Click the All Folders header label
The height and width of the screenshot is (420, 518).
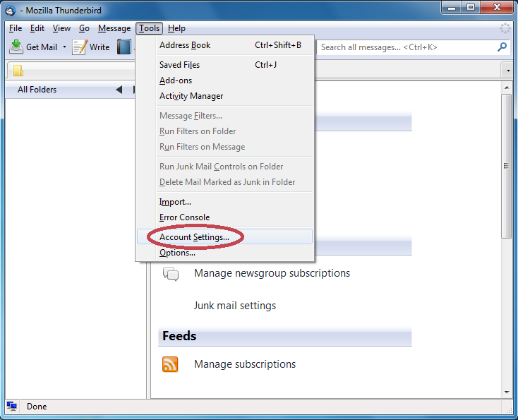pos(37,90)
